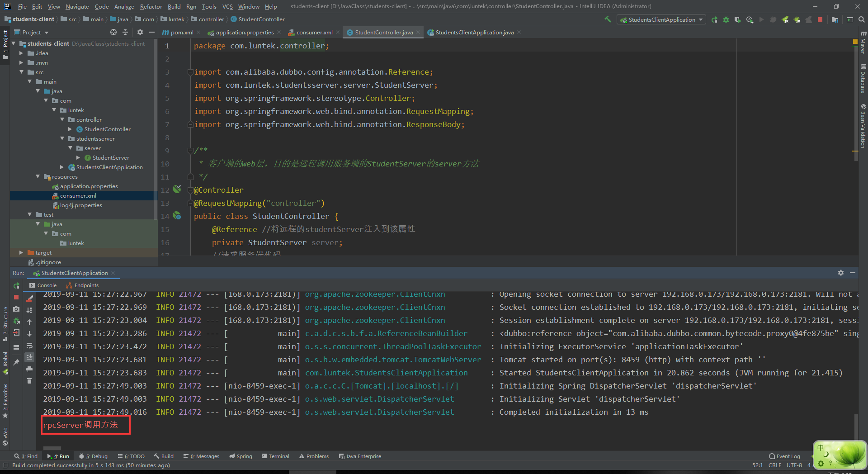Viewport: 868px width, 474px height.
Task: Expand the .mvn folder
Action: coord(21,62)
